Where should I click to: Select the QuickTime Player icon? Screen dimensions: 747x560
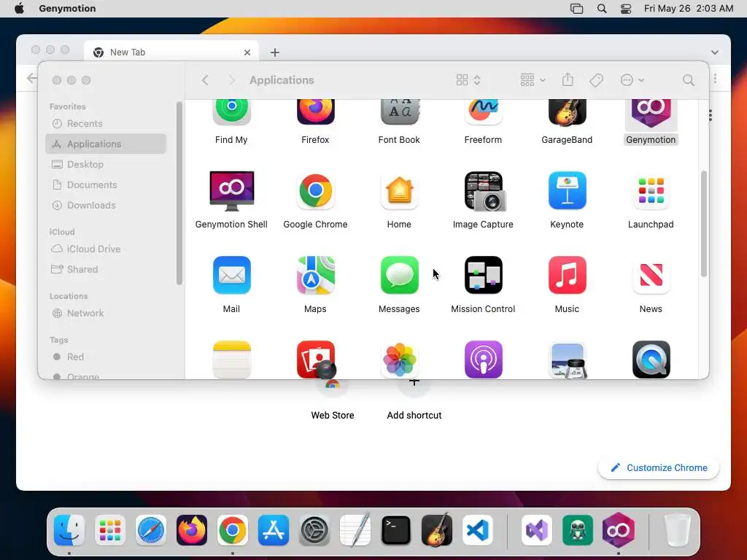click(651, 359)
